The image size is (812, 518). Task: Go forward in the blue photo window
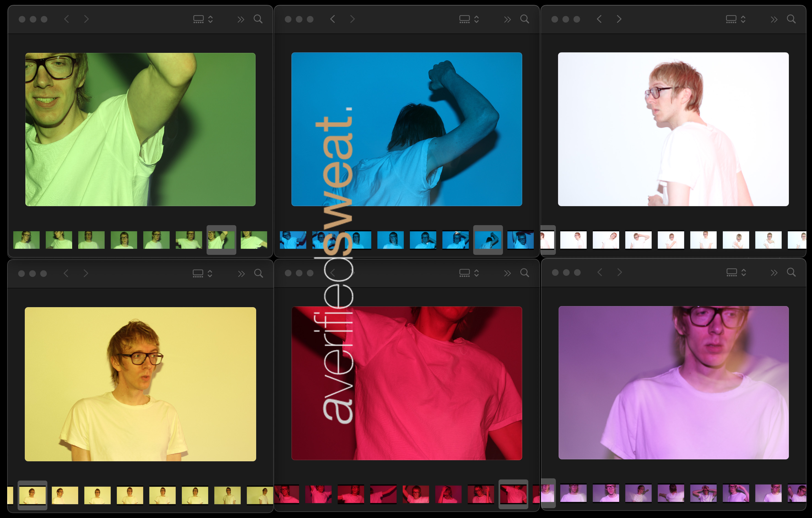click(352, 19)
